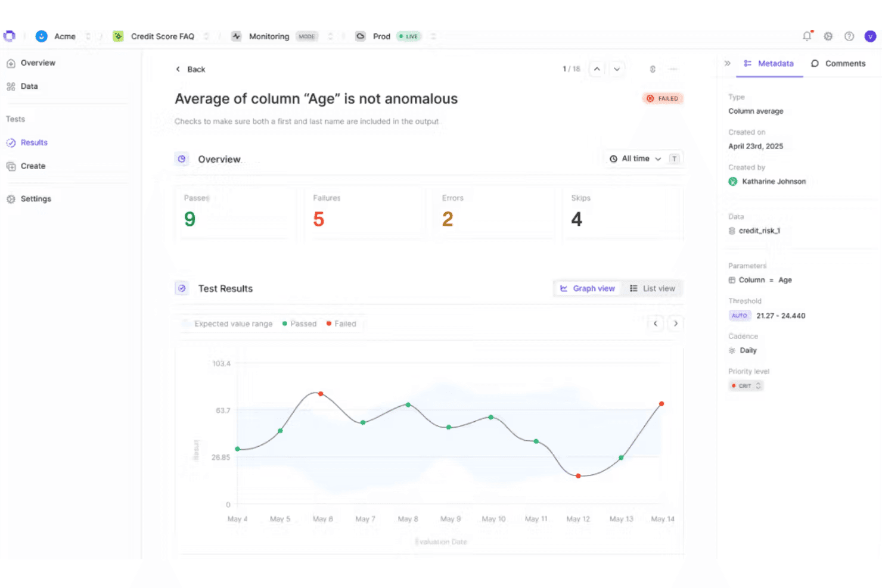Screen dimensions: 882x588
Task: Select the passed May 4 data point
Action: point(237,449)
